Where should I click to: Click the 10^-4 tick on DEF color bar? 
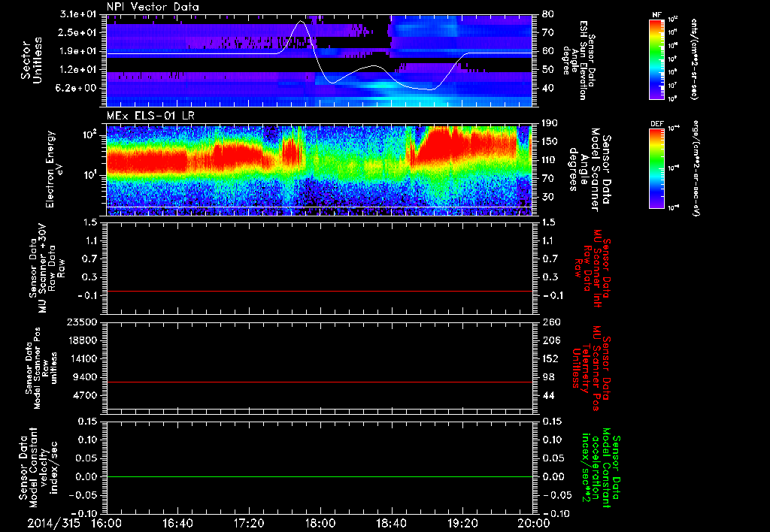click(673, 128)
